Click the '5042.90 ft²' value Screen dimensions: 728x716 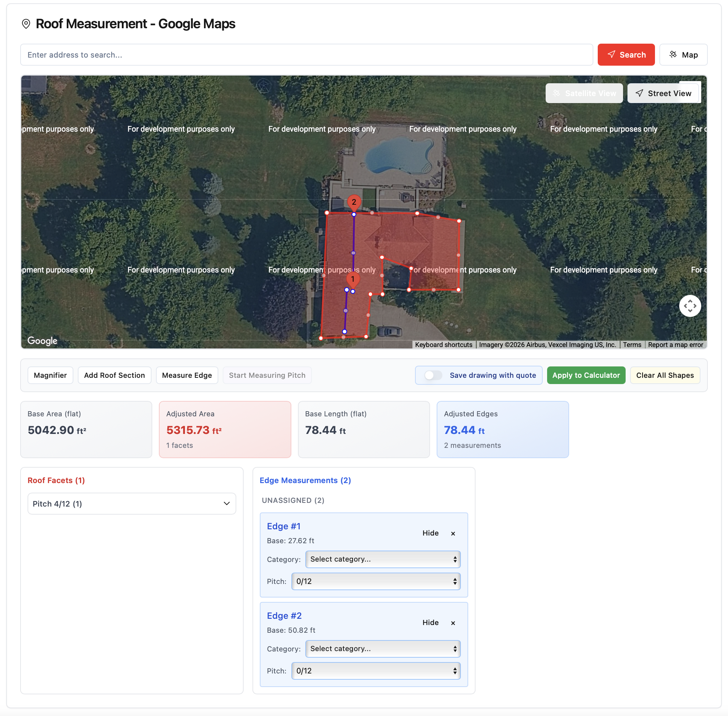57,430
